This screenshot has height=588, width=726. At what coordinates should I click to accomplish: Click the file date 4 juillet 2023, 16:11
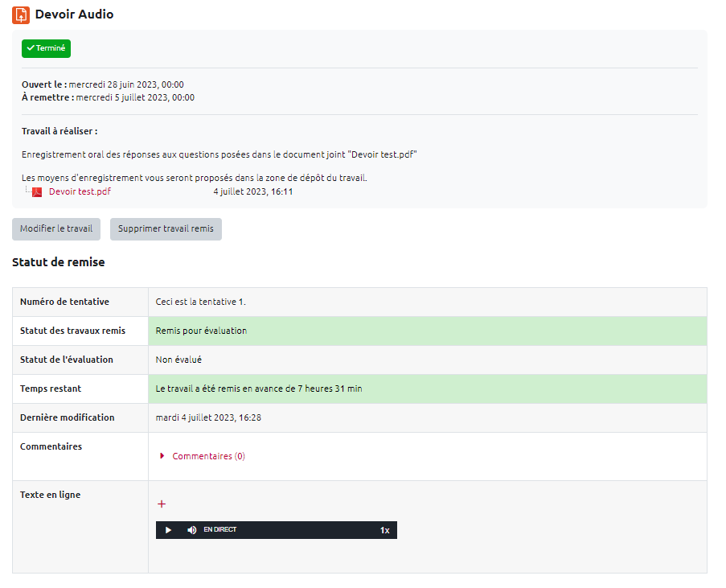point(252,191)
